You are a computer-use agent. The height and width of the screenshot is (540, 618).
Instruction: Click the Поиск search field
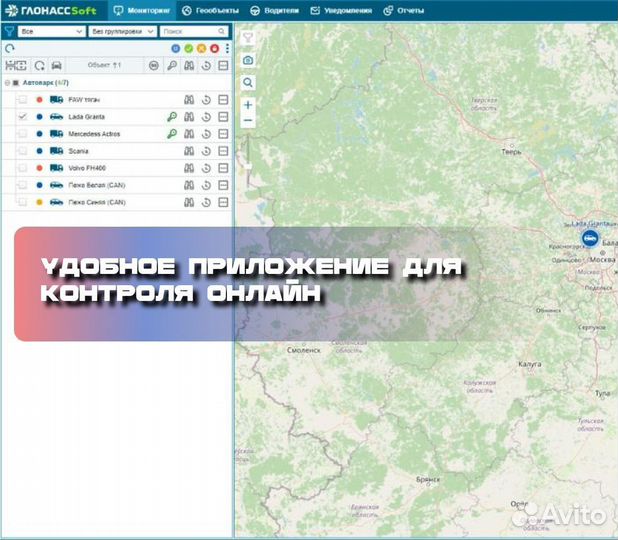pyautogui.click(x=194, y=31)
